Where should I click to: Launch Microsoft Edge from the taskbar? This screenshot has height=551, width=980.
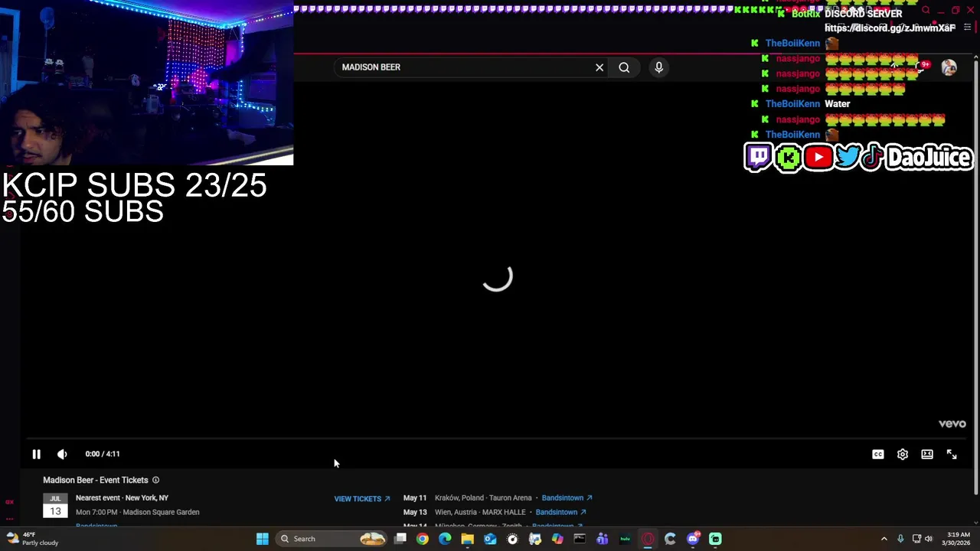445,539
